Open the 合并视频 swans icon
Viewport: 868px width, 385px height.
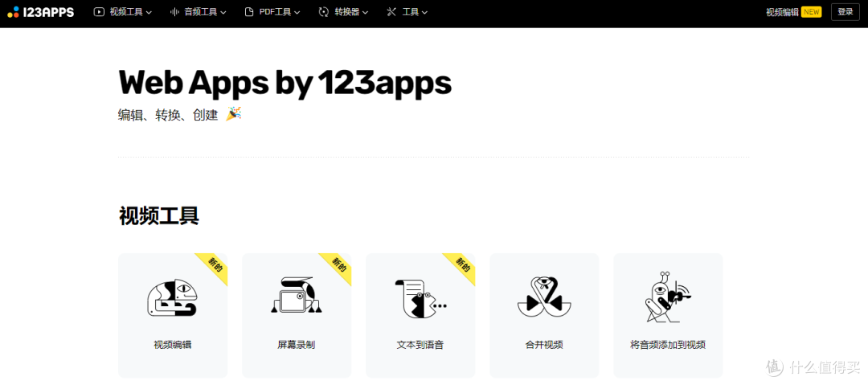pyautogui.click(x=543, y=297)
